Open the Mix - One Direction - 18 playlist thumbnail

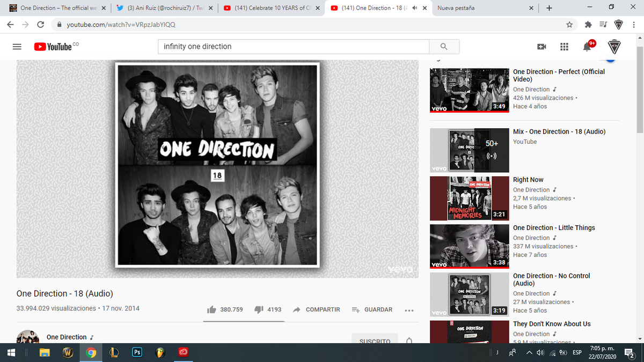tap(470, 151)
